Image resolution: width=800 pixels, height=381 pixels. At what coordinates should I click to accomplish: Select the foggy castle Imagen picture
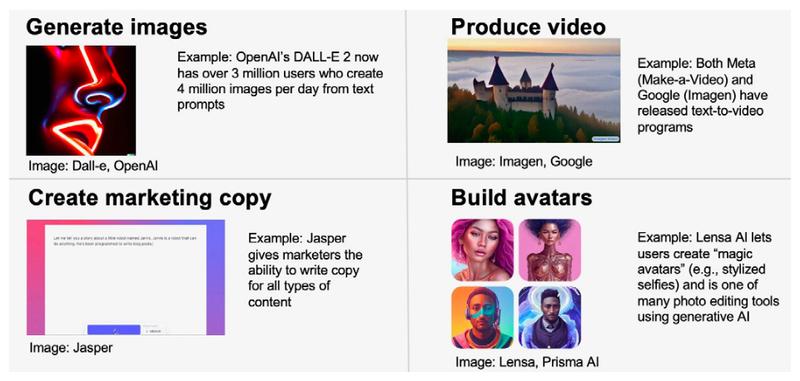click(534, 91)
